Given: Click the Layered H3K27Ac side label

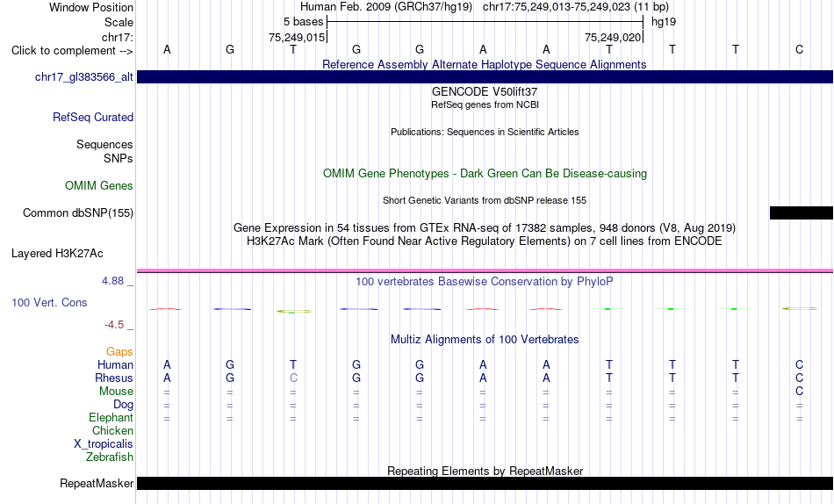Looking at the screenshot, I should [57, 254].
